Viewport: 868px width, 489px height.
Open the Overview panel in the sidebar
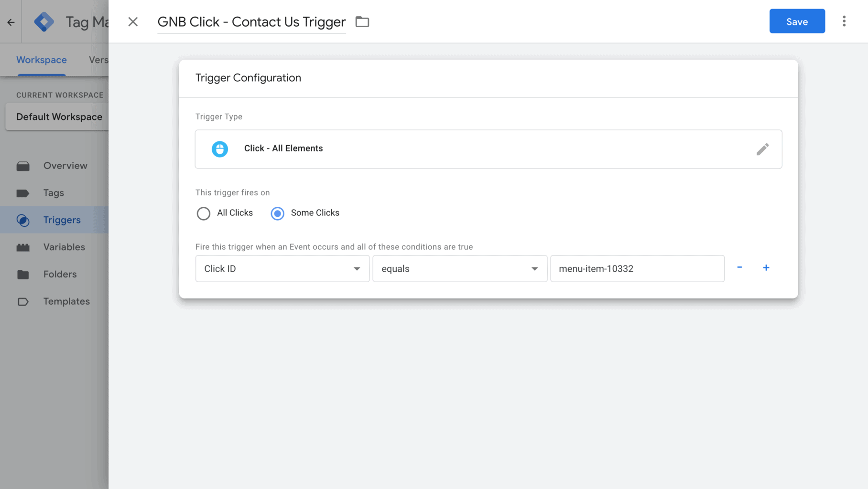(23, 166)
